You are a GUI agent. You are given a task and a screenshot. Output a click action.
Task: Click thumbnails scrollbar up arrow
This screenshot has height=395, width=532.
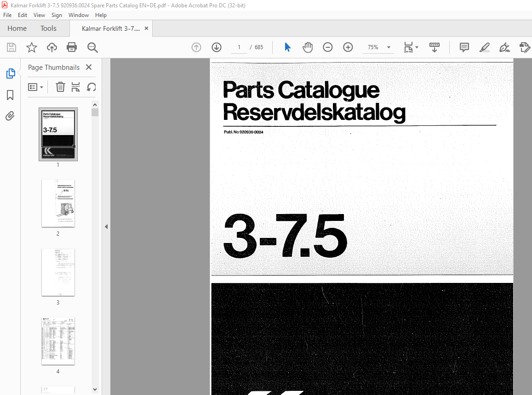[x=95, y=104]
